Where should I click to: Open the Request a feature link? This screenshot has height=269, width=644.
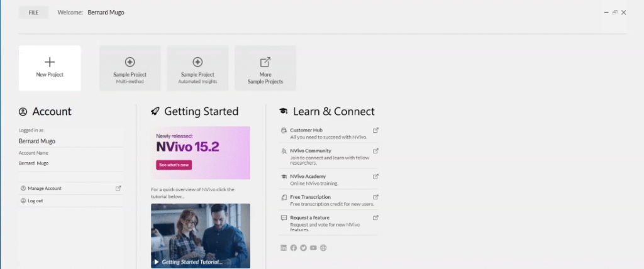(x=311, y=217)
